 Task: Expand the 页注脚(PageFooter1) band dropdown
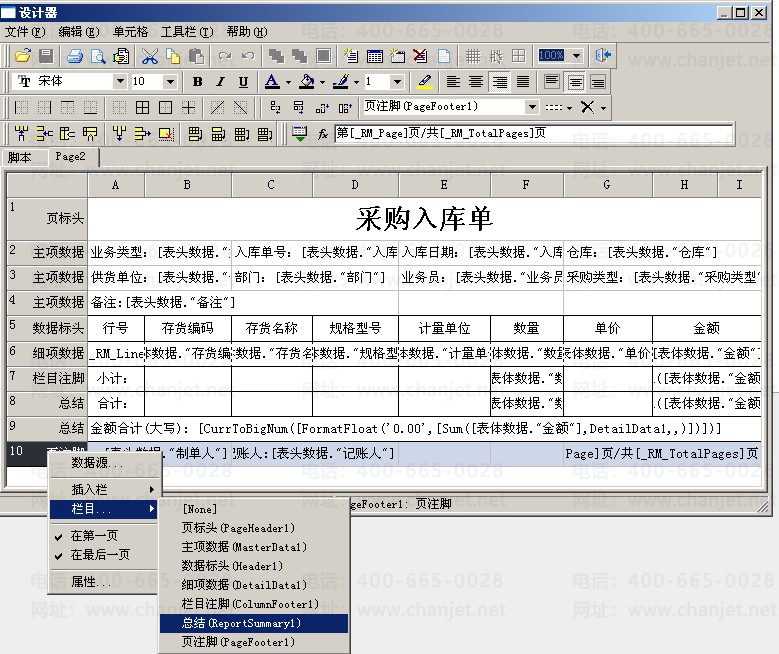(531, 107)
